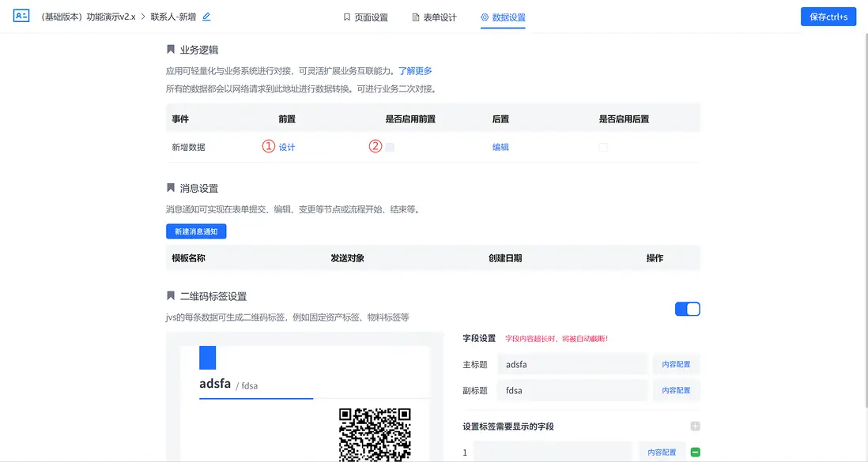Toggle 是否启用后置 checkbox for 新增数据

603,147
